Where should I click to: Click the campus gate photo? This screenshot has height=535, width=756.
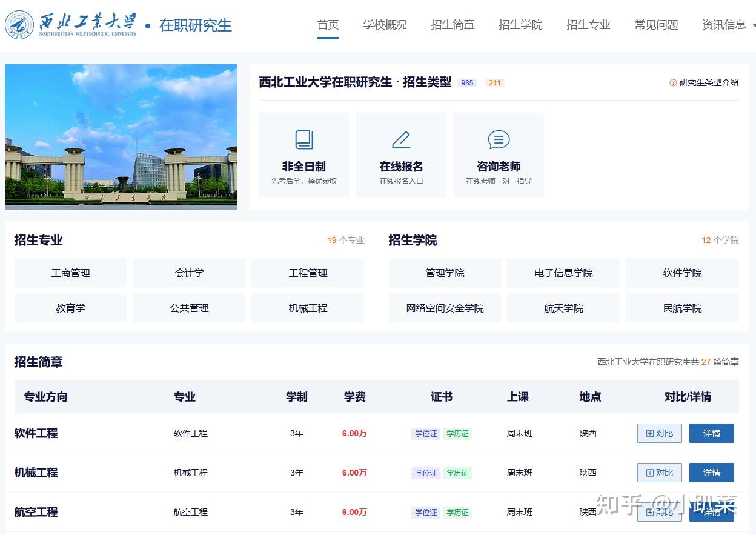[121, 137]
